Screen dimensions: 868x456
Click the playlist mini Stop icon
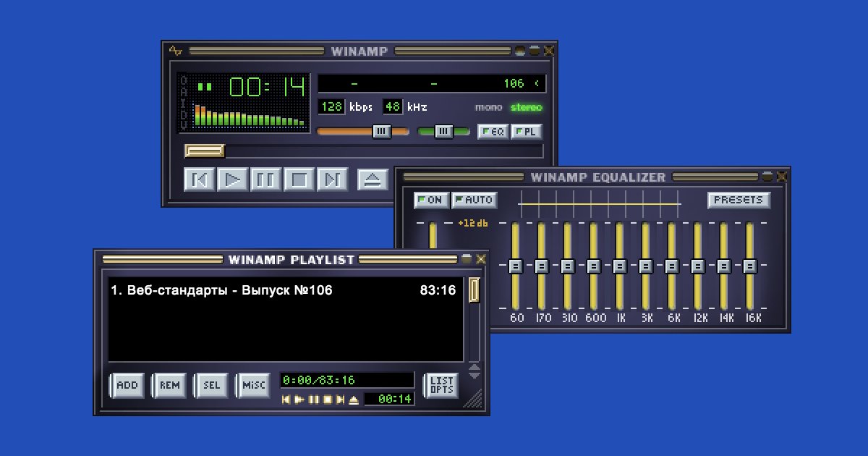pos(326,400)
